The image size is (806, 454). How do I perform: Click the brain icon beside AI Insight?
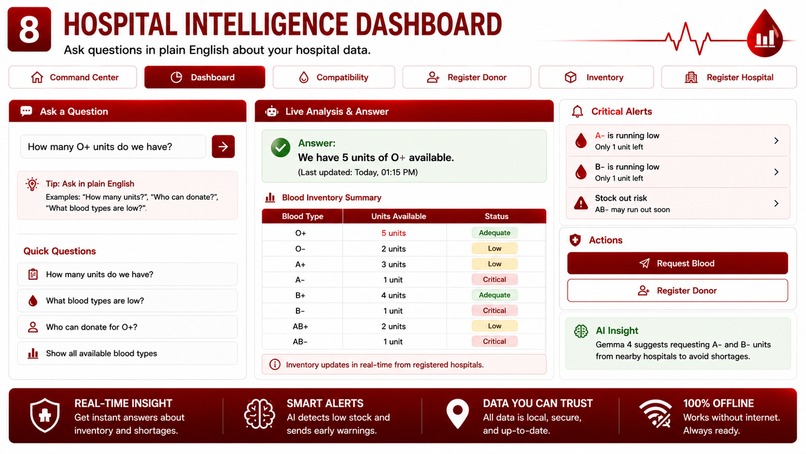pyautogui.click(x=581, y=331)
